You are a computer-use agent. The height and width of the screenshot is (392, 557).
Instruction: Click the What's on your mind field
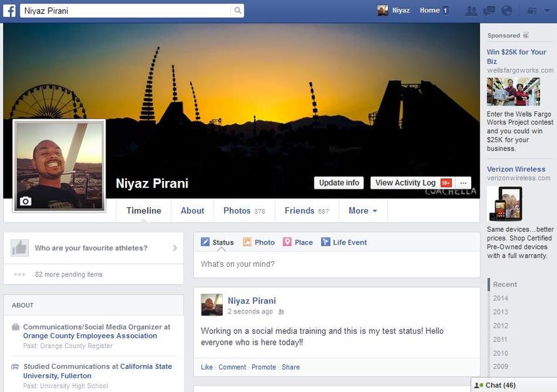point(337,264)
